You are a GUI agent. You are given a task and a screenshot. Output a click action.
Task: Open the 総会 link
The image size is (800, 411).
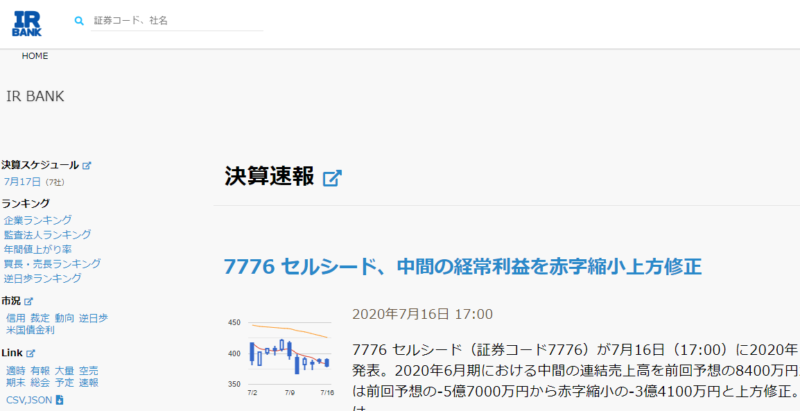(x=40, y=382)
